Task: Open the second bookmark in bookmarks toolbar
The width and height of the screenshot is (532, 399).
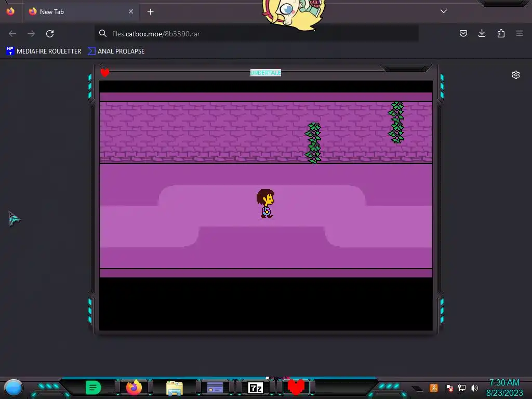Action: pos(116,51)
